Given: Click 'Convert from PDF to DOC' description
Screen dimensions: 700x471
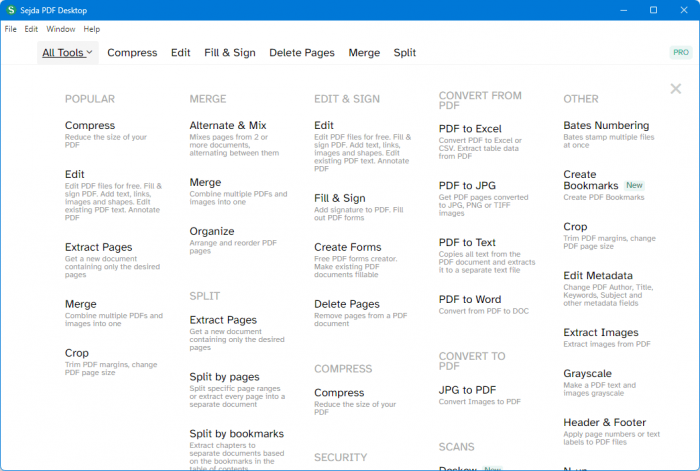Looking at the screenshot, I should [x=483, y=311].
